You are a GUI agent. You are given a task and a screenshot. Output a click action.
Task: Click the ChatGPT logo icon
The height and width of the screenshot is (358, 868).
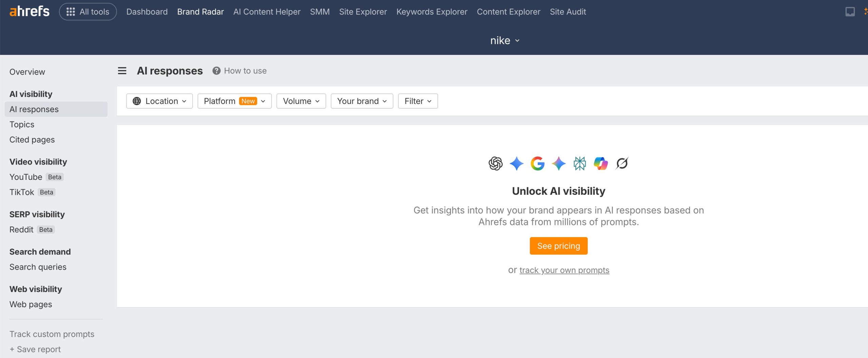[x=495, y=164]
